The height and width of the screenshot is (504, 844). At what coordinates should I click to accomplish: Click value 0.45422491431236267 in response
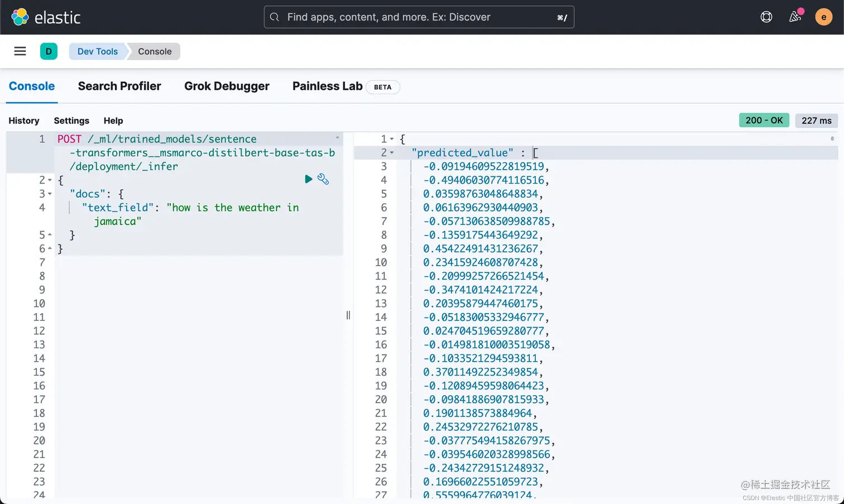[481, 249]
